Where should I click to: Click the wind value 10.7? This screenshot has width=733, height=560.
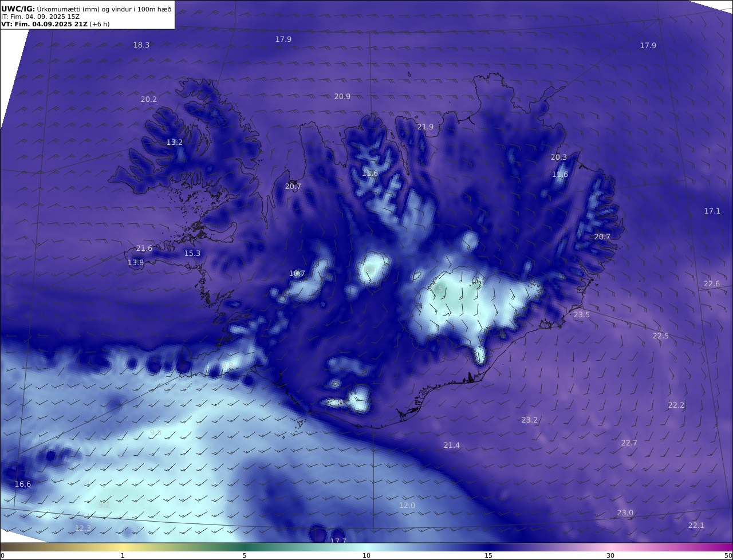(297, 273)
